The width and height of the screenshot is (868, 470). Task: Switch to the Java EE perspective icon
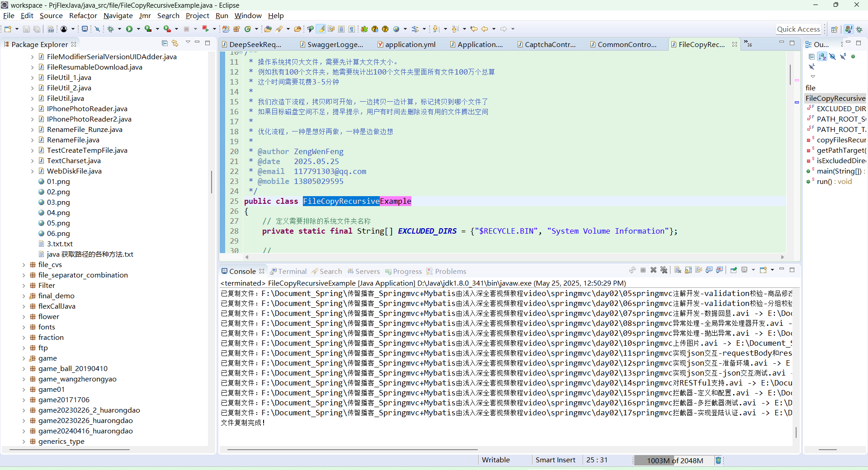point(849,29)
